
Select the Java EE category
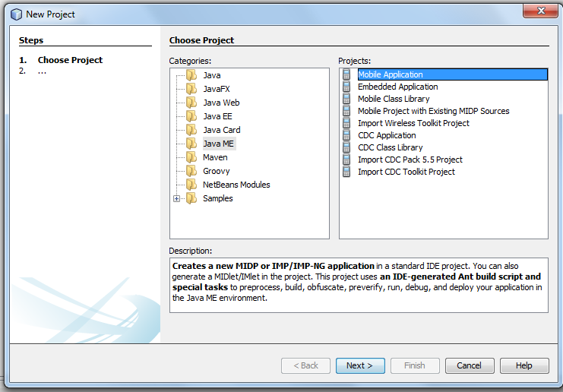point(217,116)
